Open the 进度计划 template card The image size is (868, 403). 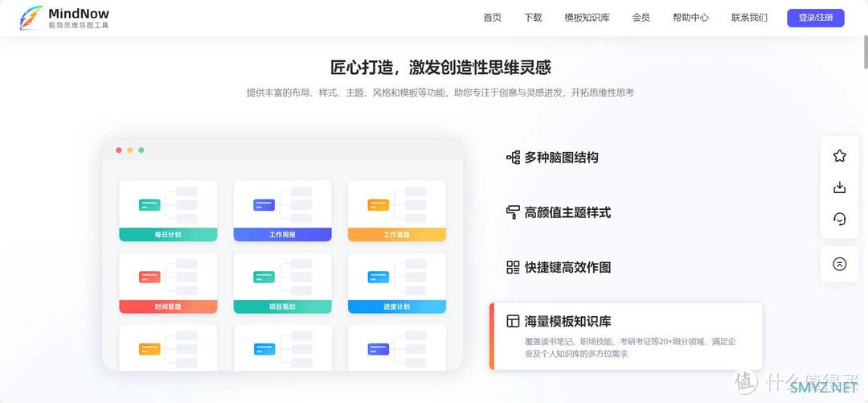tap(397, 283)
